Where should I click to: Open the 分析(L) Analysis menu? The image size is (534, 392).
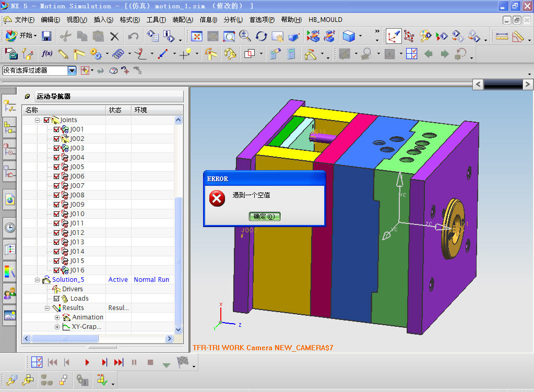(x=233, y=20)
